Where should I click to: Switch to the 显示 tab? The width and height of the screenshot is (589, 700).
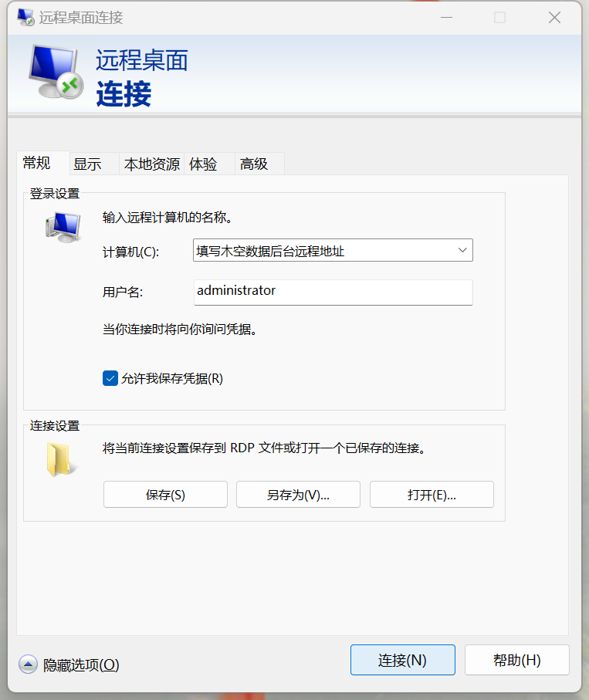[93, 164]
